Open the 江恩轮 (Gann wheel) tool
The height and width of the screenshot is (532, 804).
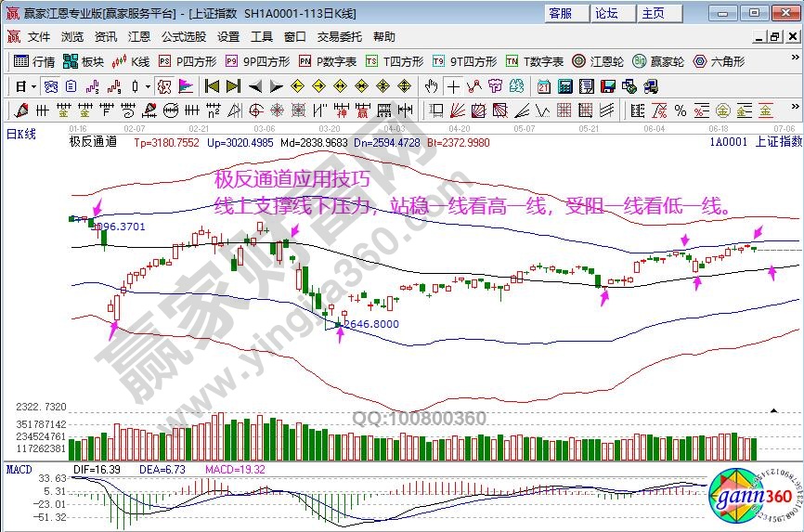click(x=599, y=61)
